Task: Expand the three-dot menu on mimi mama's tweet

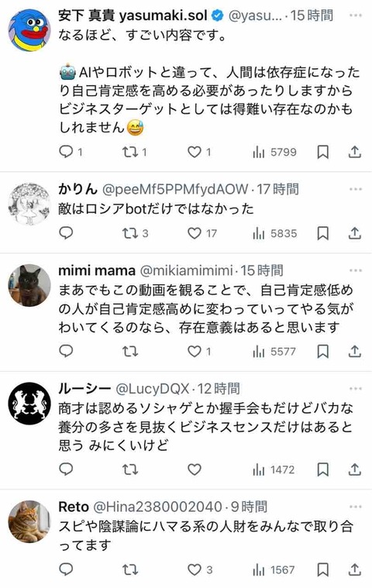Action: point(355,270)
